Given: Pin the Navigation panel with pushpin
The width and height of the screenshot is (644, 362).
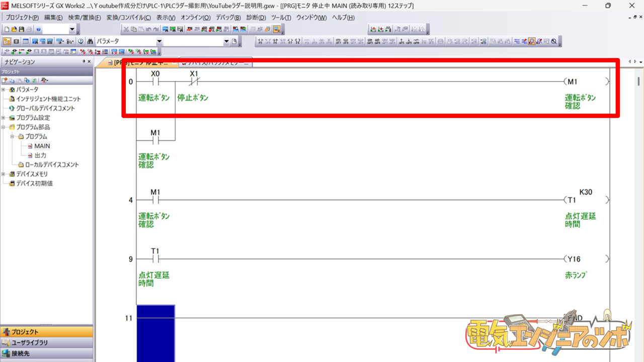Looking at the screenshot, I should (84, 62).
